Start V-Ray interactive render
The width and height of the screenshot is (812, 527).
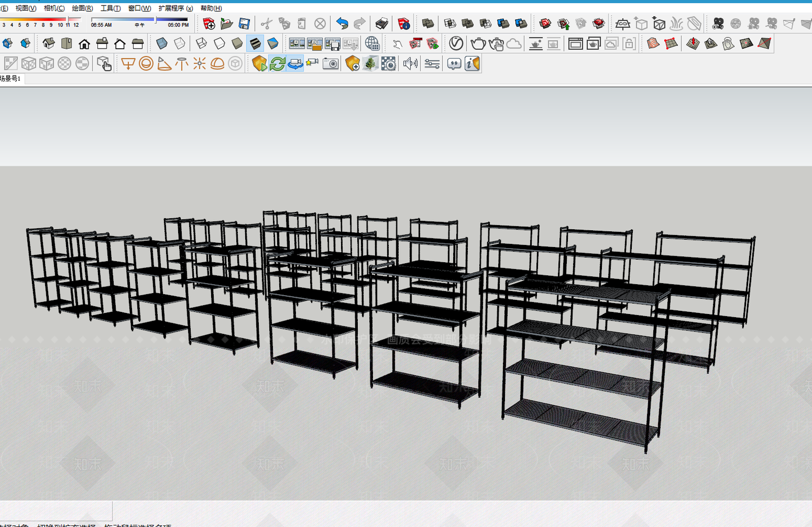click(496, 44)
